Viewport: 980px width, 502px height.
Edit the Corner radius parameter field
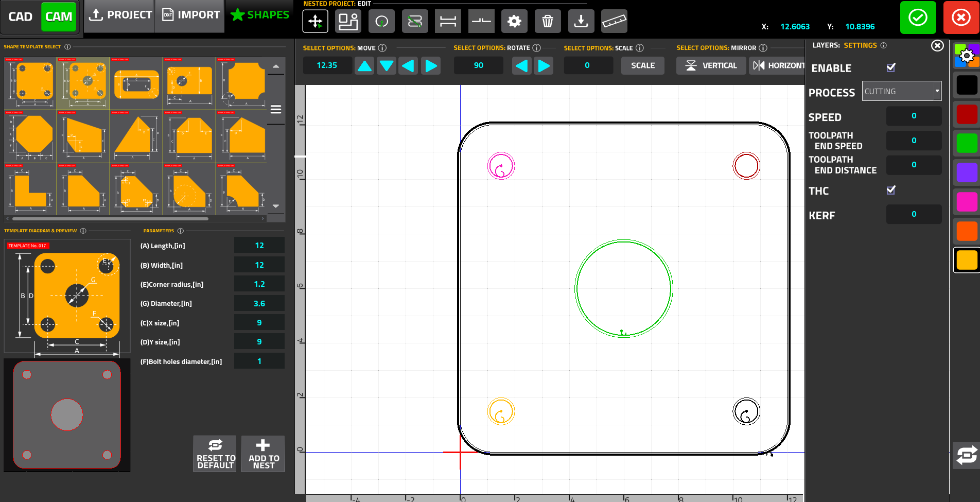pos(259,284)
